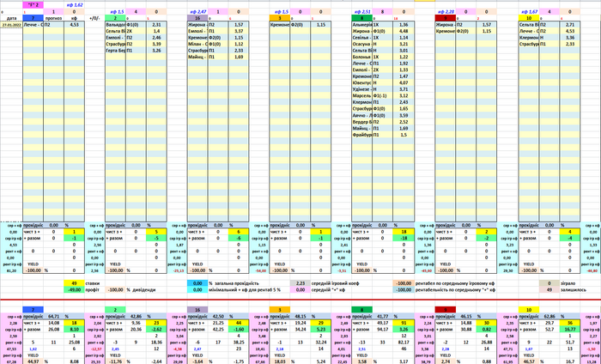Select the Осасуна match cell
The width and height of the screenshot is (601, 364).
pyautogui.click(x=361, y=44)
